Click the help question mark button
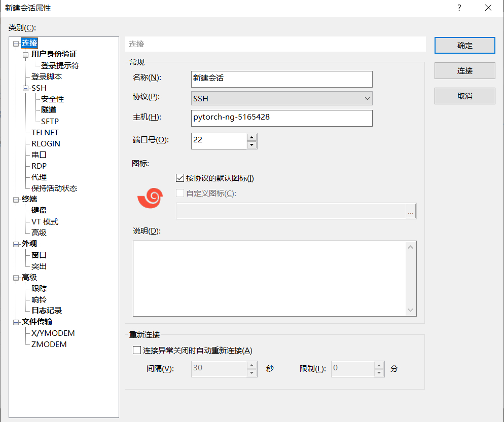The width and height of the screenshot is (504, 422). pos(459,8)
